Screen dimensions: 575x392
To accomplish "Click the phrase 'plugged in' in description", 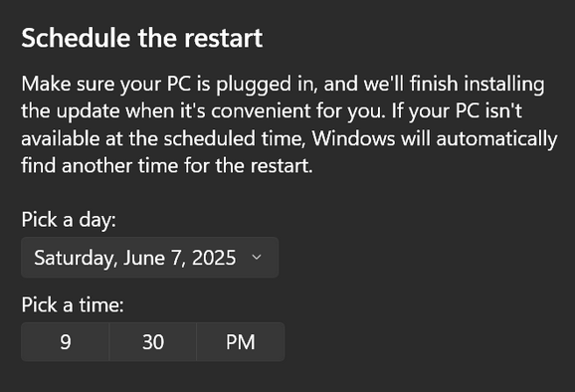I will point(266,85).
